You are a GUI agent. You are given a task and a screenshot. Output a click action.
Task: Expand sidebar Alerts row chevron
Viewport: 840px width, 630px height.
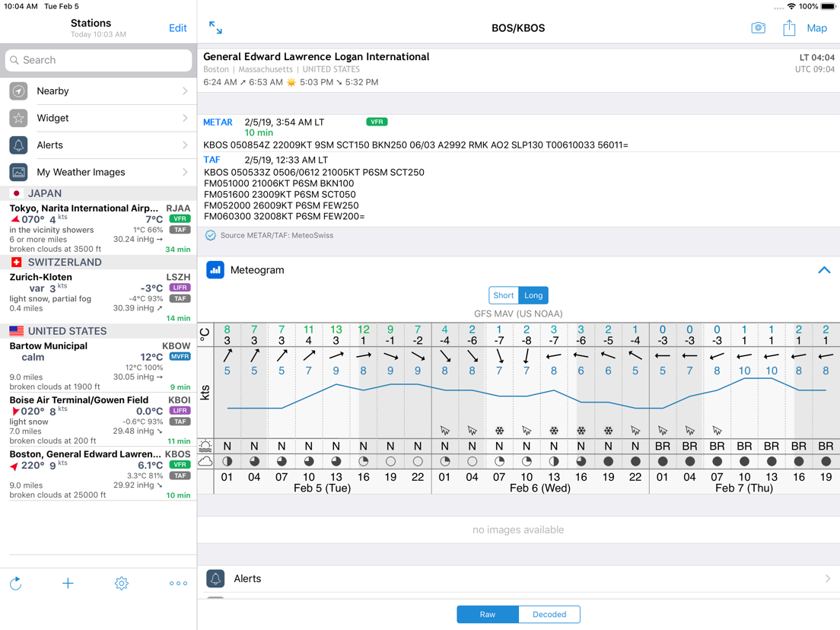[x=185, y=145]
